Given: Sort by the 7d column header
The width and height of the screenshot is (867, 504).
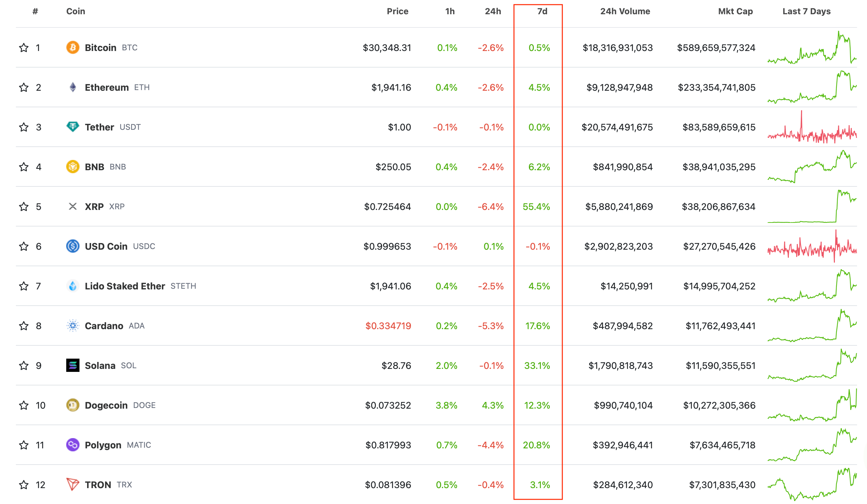Looking at the screenshot, I should 542,11.
